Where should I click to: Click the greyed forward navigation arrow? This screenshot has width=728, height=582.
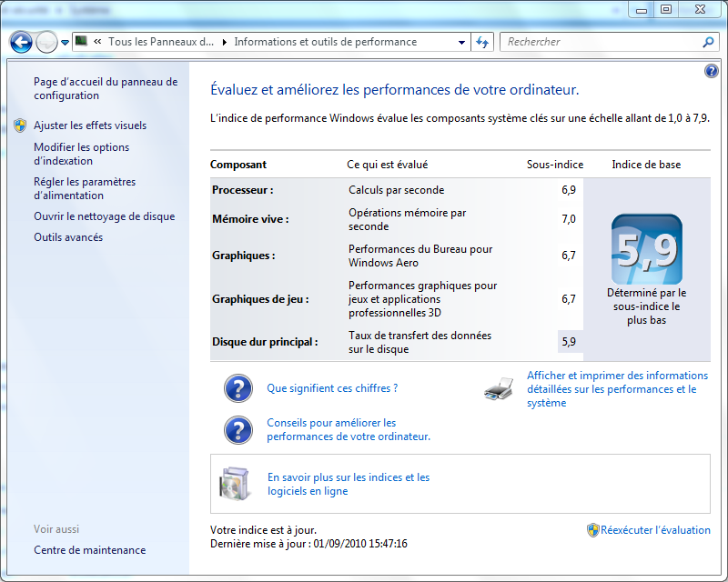46,43
